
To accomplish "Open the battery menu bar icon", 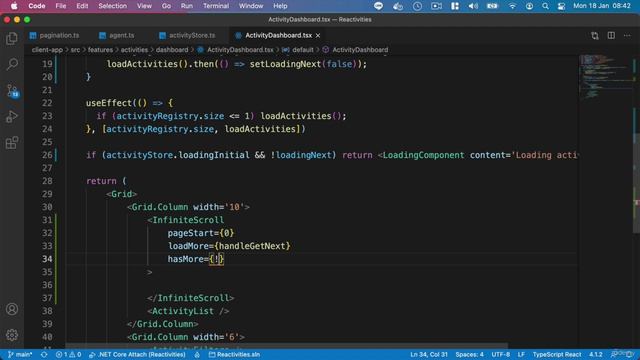I will click(x=493, y=6).
